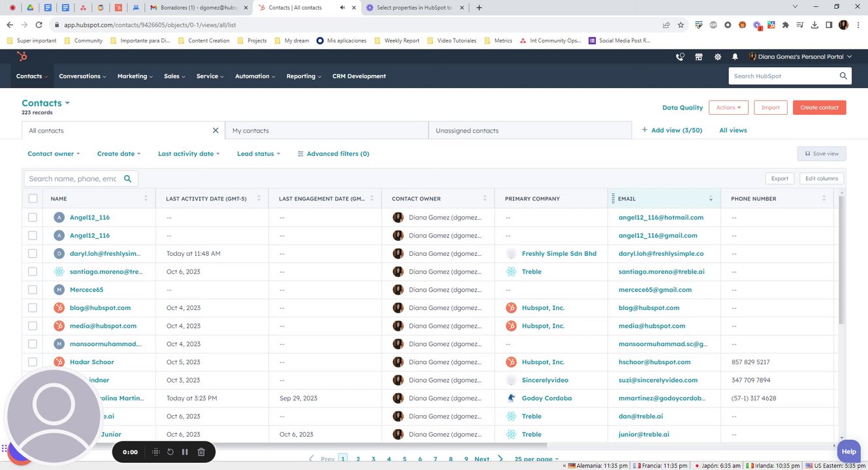
Task: Share this page from the address bar
Action: (x=666, y=25)
